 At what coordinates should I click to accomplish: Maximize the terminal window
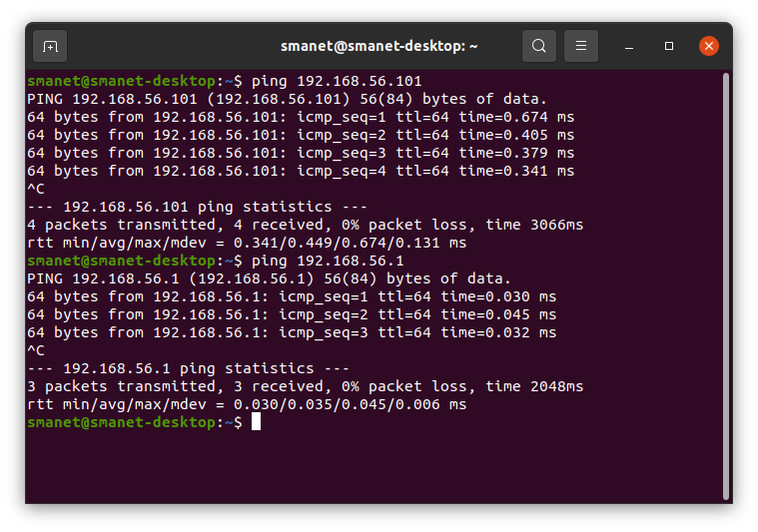tap(669, 46)
